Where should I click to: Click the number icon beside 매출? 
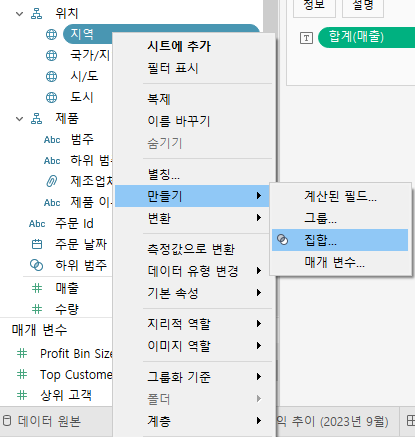(x=37, y=288)
